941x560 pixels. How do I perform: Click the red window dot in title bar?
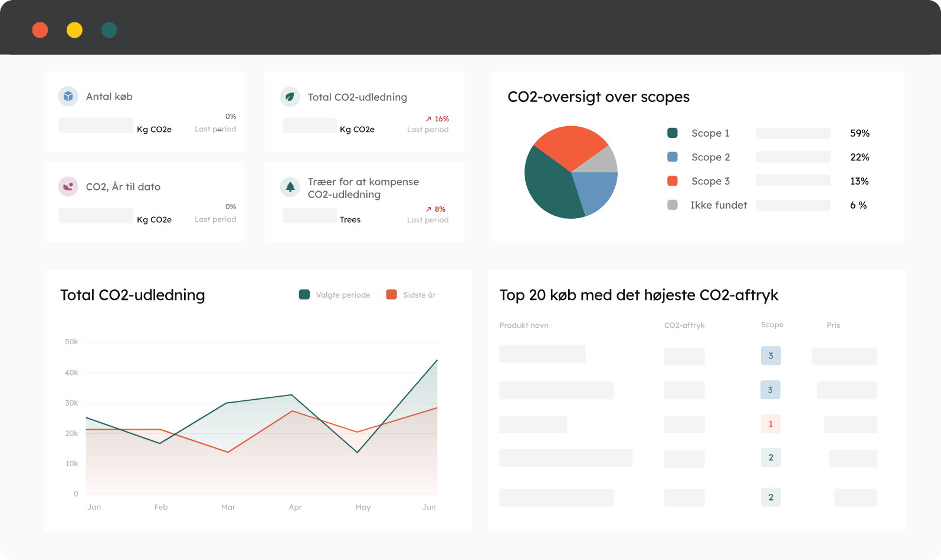pos(40,30)
